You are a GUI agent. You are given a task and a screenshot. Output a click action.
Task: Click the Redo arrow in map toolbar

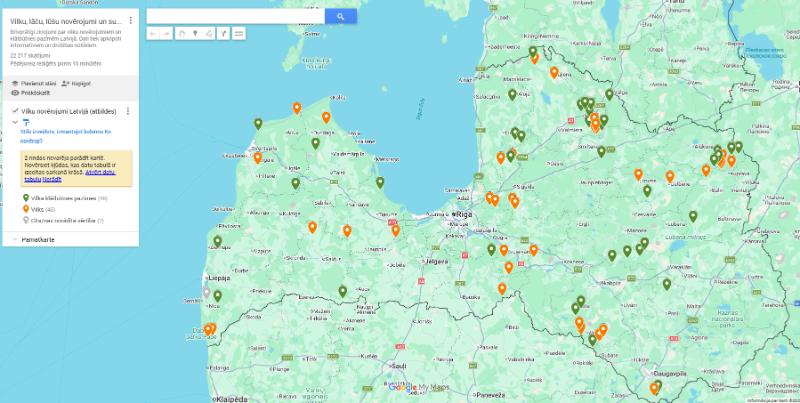pyautogui.click(x=167, y=33)
